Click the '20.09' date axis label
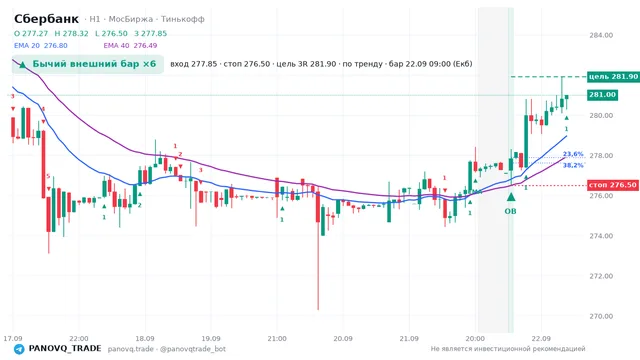Viewport: 640px width, 360px height. click(x=343, y=338)
